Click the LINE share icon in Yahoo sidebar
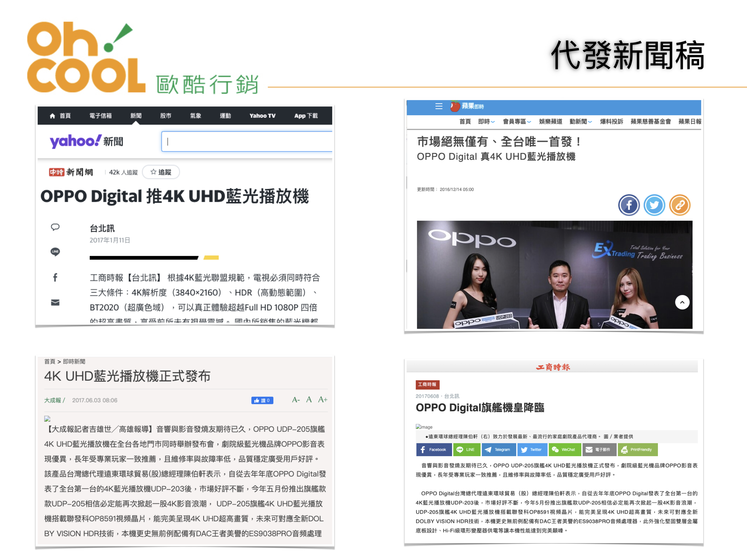 pos(55,252)
